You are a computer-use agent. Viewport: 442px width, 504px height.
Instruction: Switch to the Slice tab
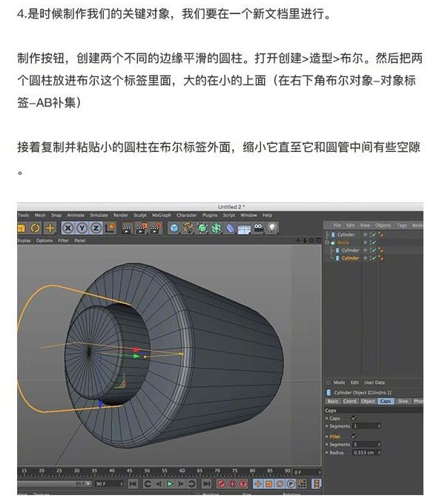[403, 401]
